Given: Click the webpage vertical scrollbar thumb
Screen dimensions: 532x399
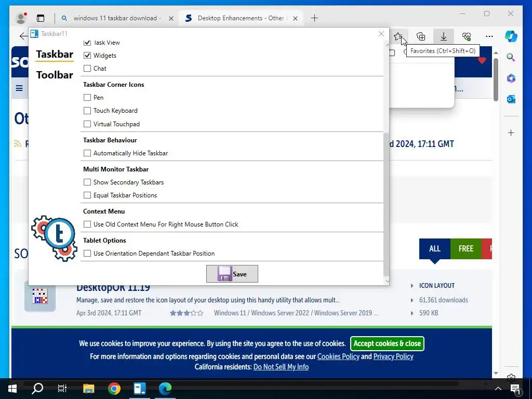Looking at the screenshot, I should (x=496, y=79).
